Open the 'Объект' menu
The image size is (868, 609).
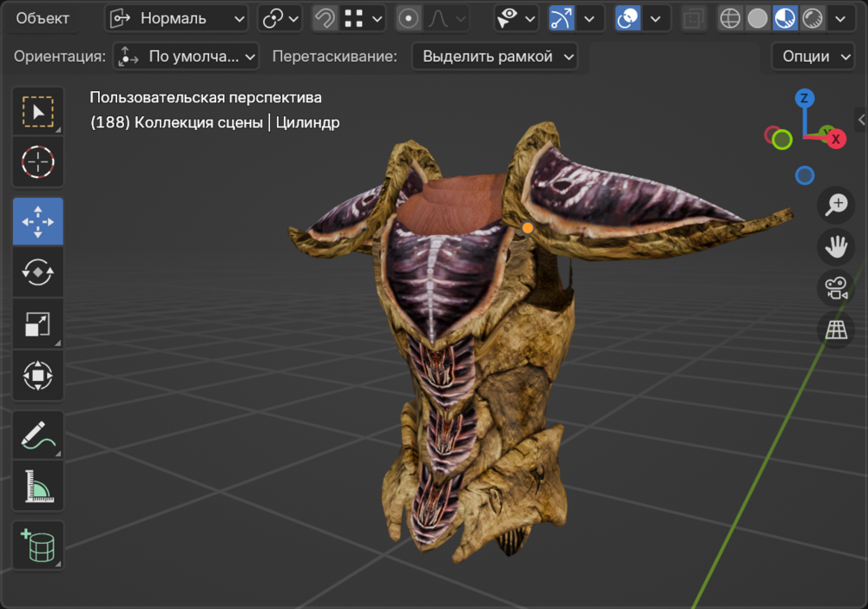pos(43,18)
